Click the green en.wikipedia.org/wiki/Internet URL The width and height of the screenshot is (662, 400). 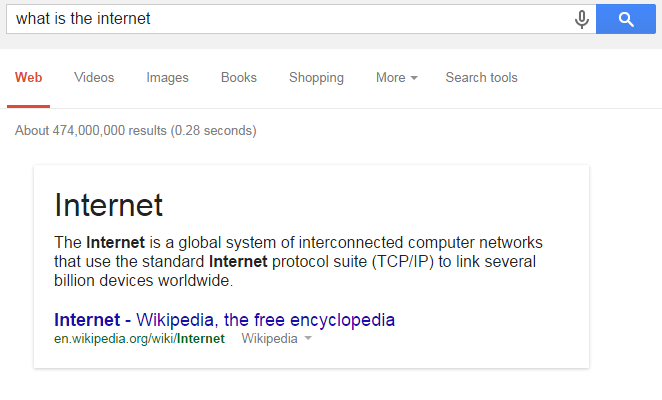click(139, 339)
